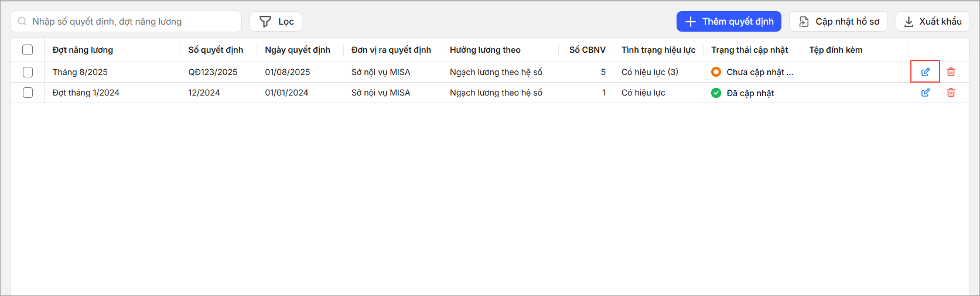Screen dimensions: 980x296
Task: Click the Số CBNV column header
Action: pyautogui.click(x=587, y=50)
